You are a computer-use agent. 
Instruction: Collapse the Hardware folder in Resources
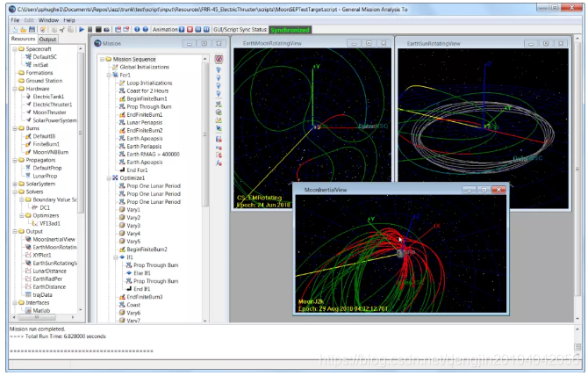(14, 88)
